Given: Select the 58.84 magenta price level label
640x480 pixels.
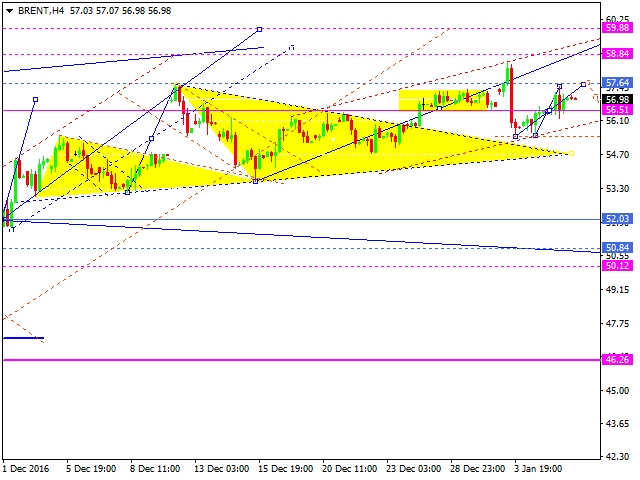Looking at the screenshot, I should [x=618, y=54].
